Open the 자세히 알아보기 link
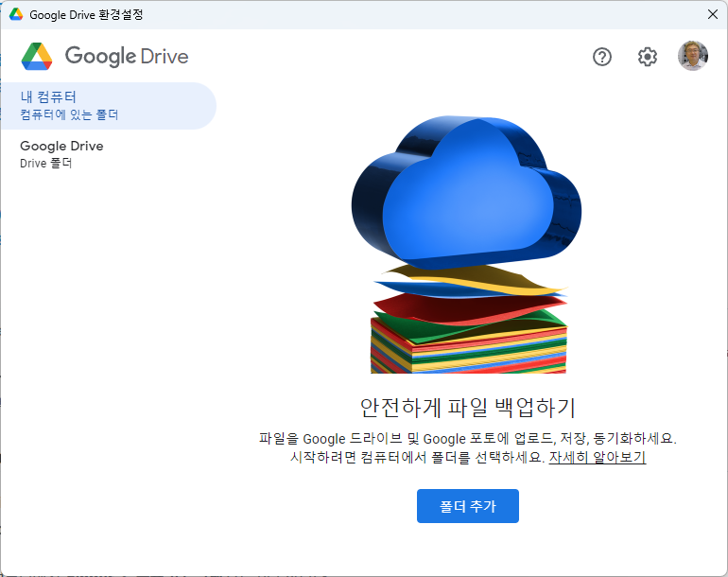The width and height of the screenshot is (728, 577). (x=597, y=458)
